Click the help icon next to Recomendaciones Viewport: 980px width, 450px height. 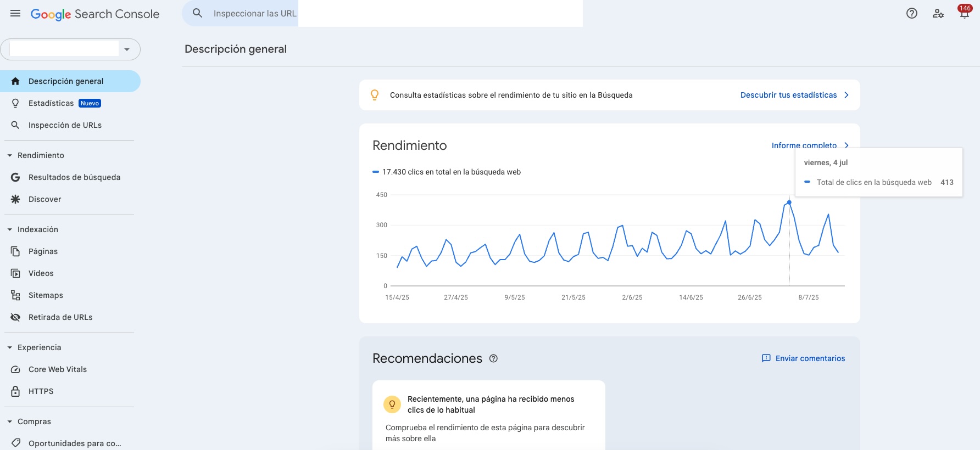(x=493, y=358)
